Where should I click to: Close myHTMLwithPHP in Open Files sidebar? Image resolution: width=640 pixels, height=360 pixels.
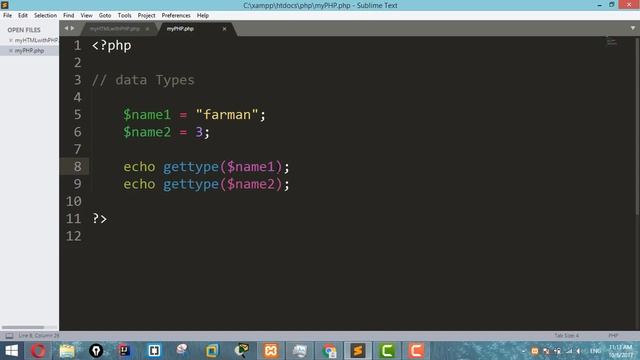point(11,40)
